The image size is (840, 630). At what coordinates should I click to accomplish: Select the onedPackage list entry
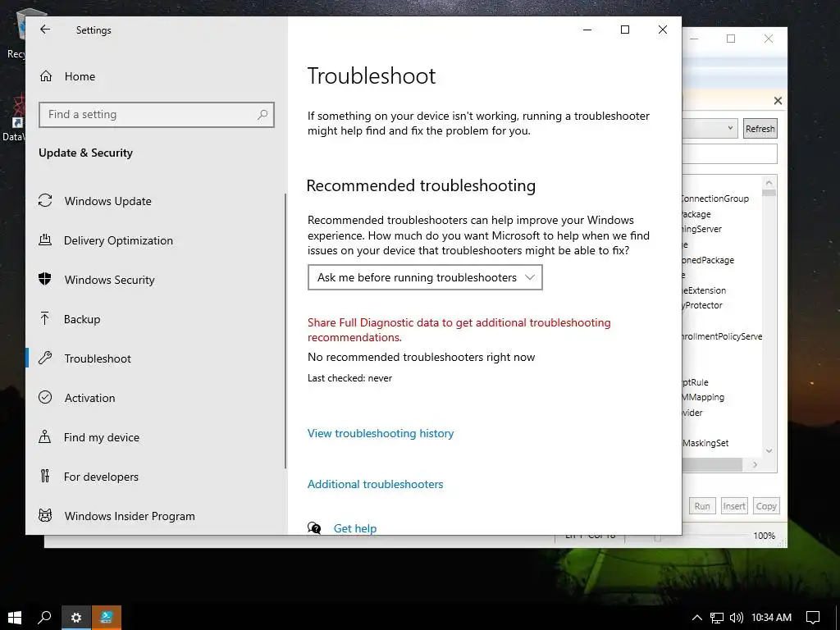coord(708,260)
